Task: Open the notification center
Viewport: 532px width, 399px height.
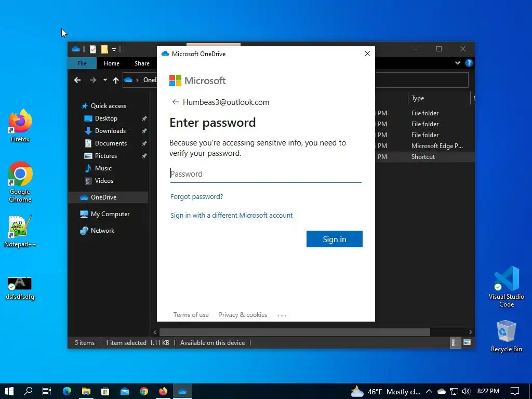Action: click(x=515, y=391)
